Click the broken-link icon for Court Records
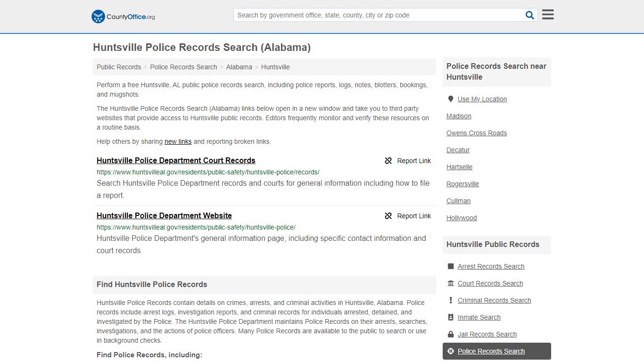 [x=388, y=161]
